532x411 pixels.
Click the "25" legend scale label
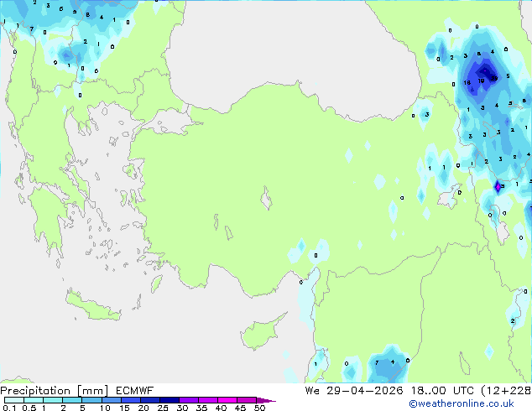[163, 408]
